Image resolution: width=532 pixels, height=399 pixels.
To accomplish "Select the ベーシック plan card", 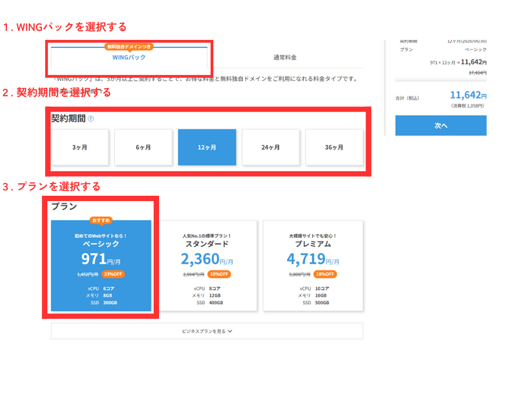I will point(101,265).
